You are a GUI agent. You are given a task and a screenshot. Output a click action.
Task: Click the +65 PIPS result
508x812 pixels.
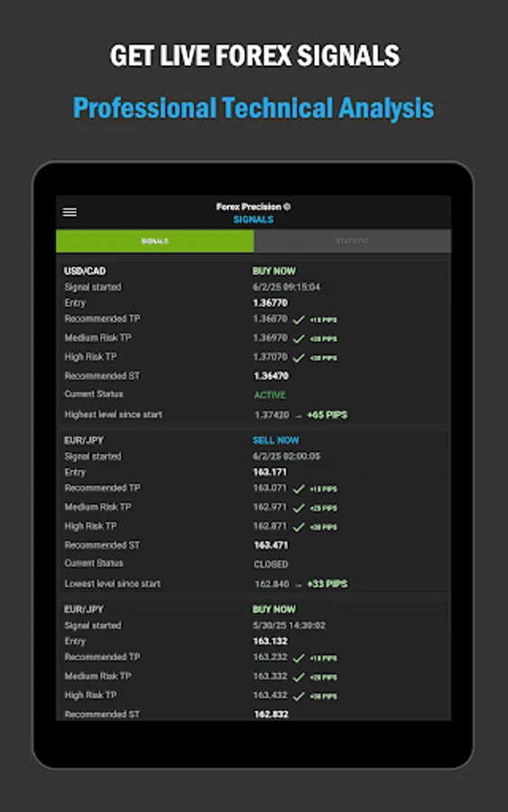click(x=328, y=415)
